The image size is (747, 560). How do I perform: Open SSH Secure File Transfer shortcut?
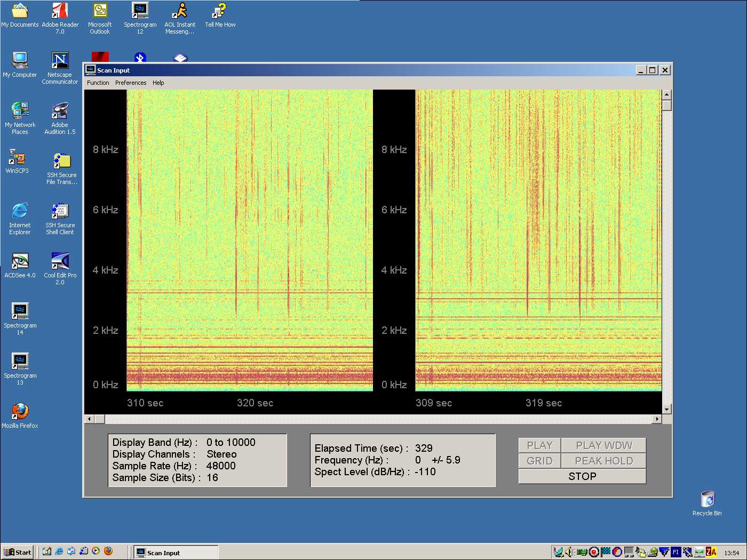[61, 169]
